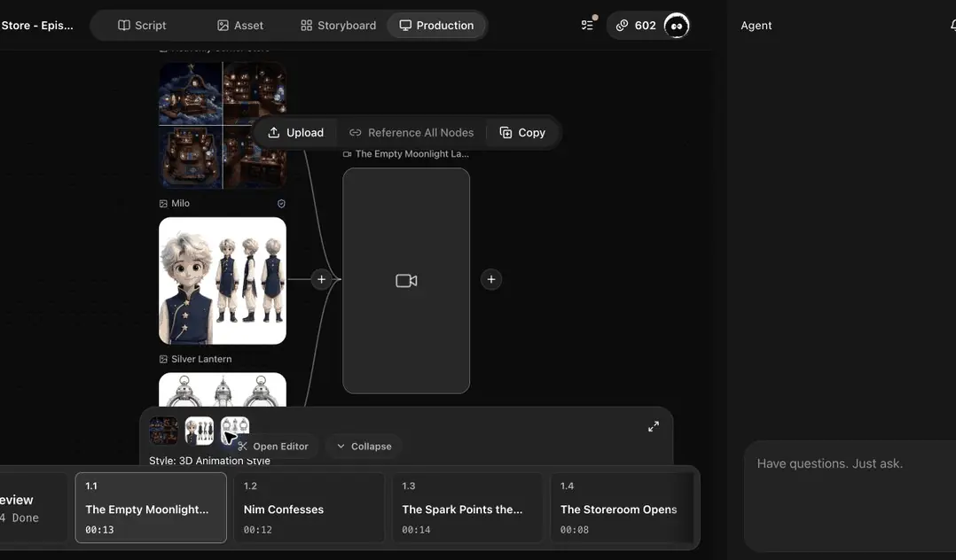Click the project title Store - Epis...
Screen dimensions: 956x560
coord(37,26)
